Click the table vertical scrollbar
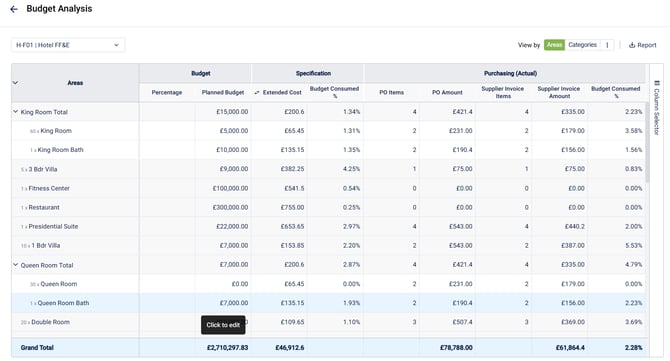This screenshot has width=670, height=361. pos(647,142)
